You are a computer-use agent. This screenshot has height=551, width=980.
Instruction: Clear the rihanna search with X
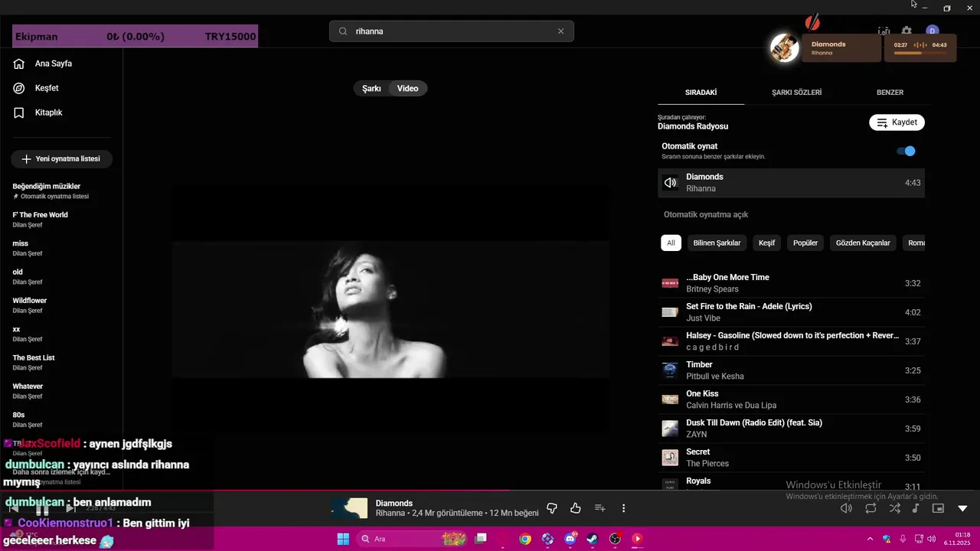(x=560, y=31)
